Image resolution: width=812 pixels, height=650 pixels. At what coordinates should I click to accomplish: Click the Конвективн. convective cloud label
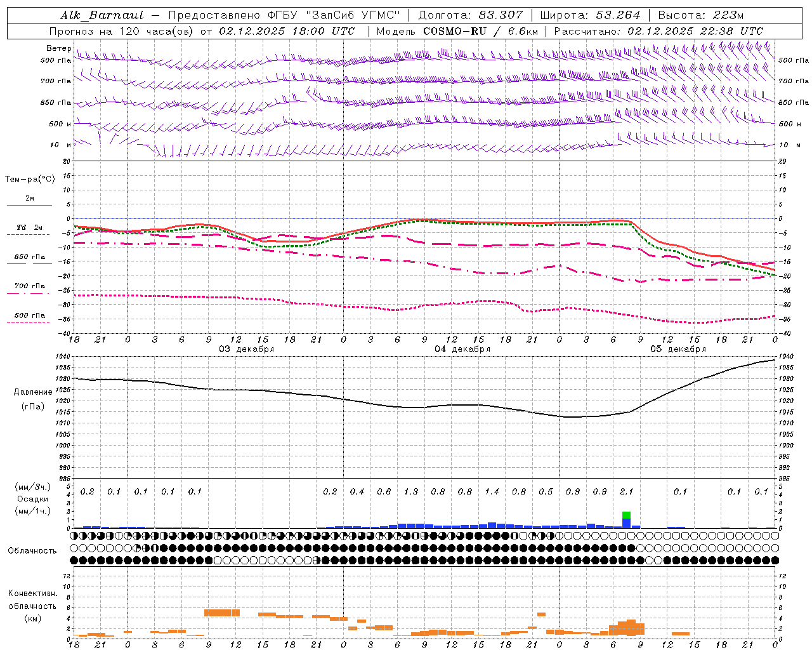tap(32, 594)
